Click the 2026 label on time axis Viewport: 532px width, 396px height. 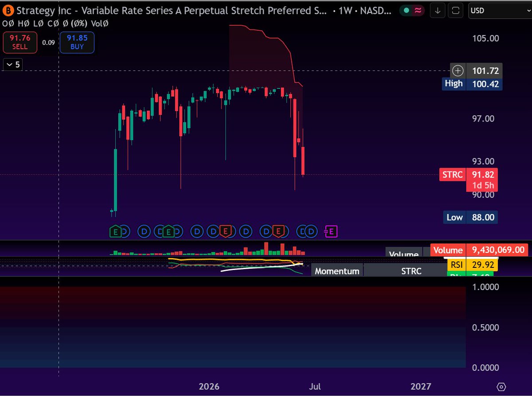[x=209, y=387]
